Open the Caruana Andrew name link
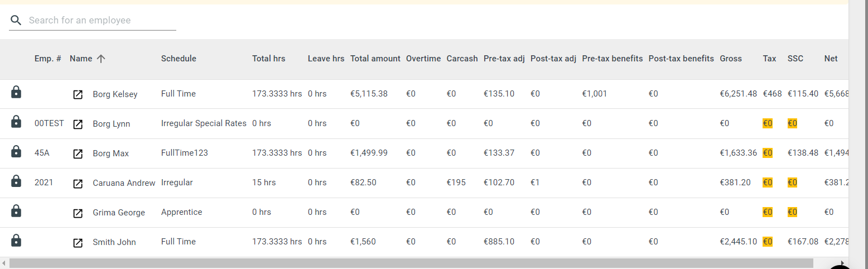Image resolution: width=868 pixels, height=269 pixels. click(x=124, y=183)
